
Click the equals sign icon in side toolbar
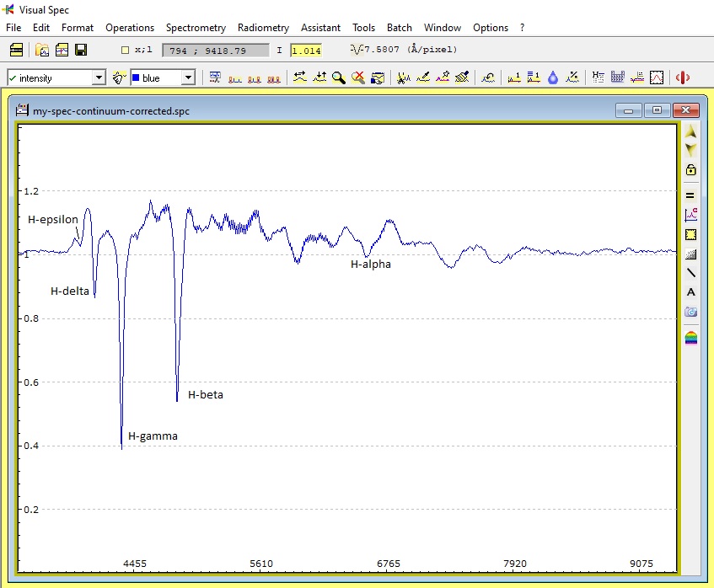690,195
